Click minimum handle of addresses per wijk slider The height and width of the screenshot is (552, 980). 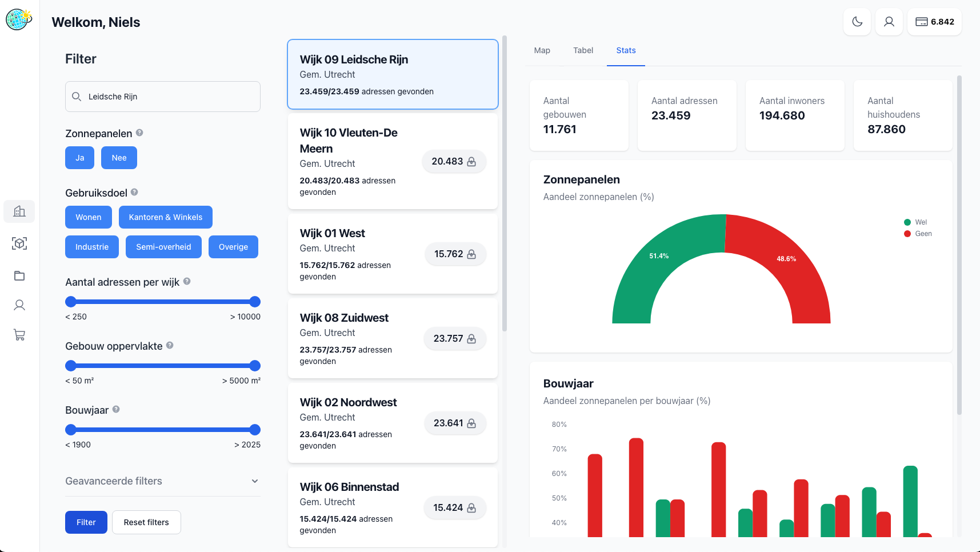tap(71, 302)
